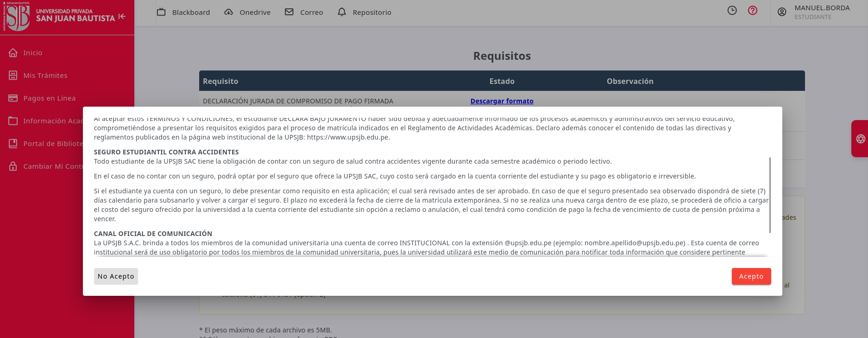The height and width of the screenshot is (338, 868).
Task: Click the peso máximo 5MB note
Action: (265, 330)
